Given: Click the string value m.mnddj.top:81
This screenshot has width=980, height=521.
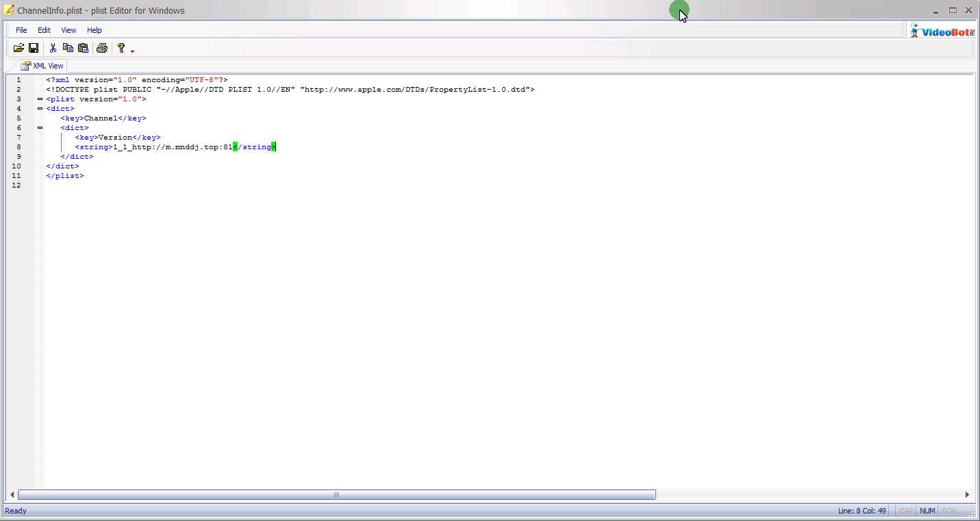Looking at the screenshot, I should tap(173, 147).
